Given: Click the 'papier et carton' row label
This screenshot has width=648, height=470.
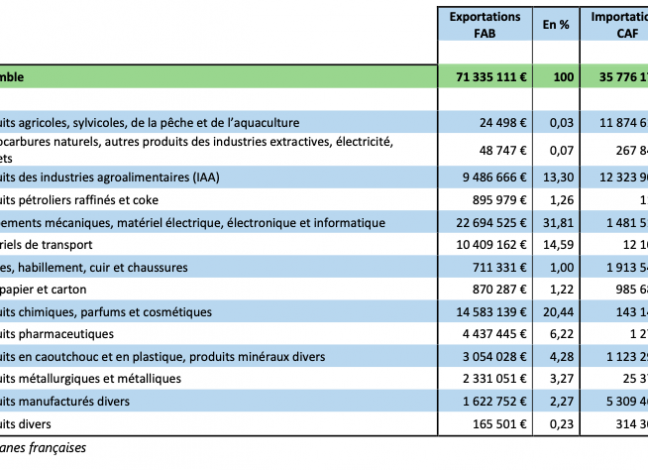Looking at the screenshot, I should tap(43, 289).
